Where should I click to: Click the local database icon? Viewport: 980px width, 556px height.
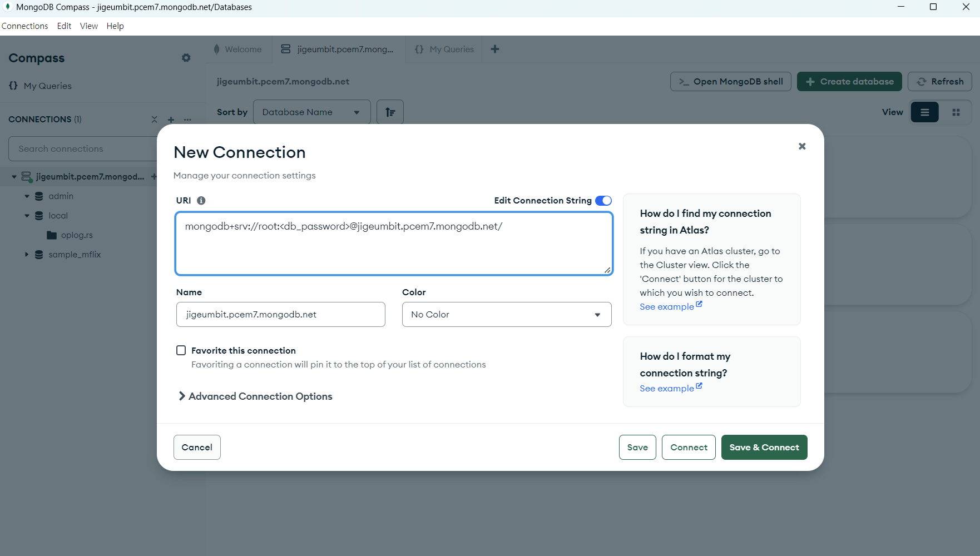(x=39, y=216)
